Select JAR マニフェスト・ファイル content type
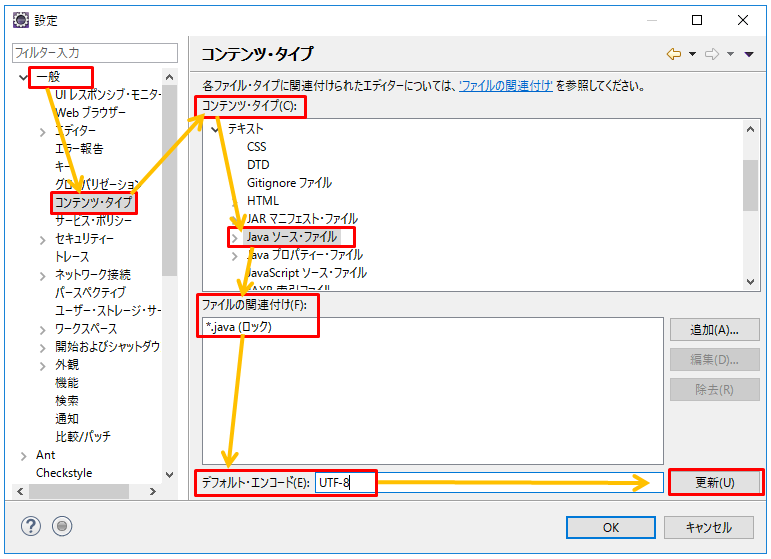 click(x=302, y=219)
